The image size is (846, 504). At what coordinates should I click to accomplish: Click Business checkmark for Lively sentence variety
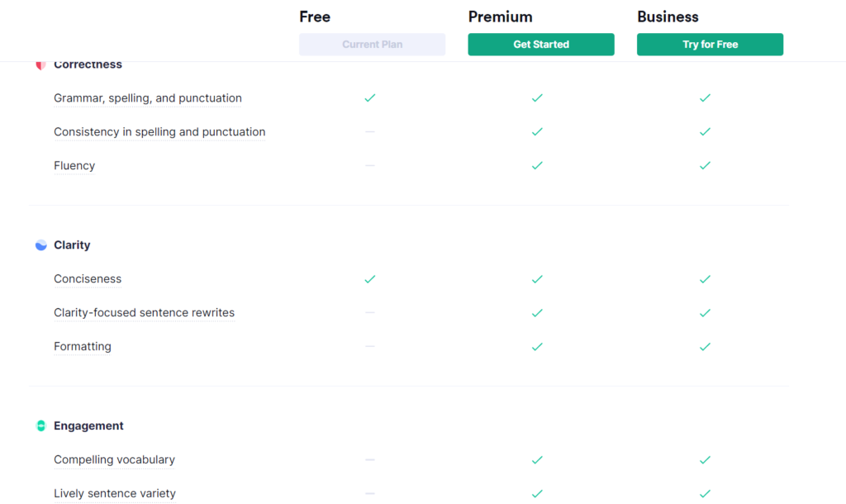click(705, 493)
